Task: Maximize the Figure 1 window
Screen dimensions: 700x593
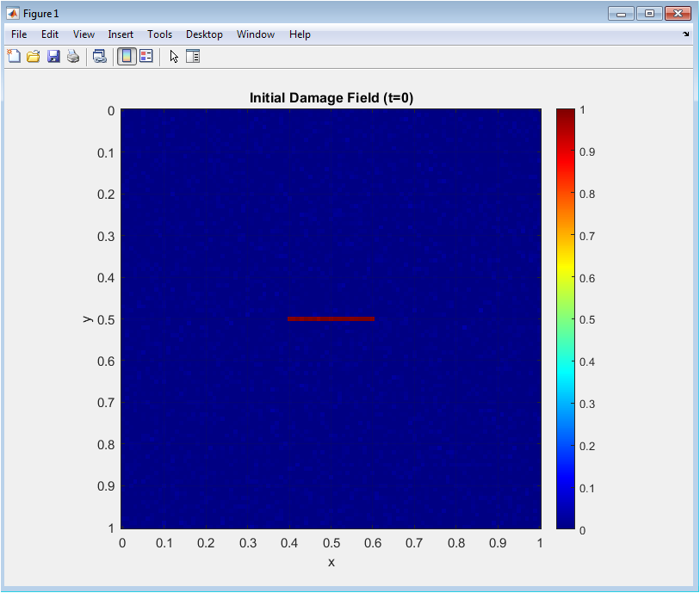Action: (x=649, y=13)
